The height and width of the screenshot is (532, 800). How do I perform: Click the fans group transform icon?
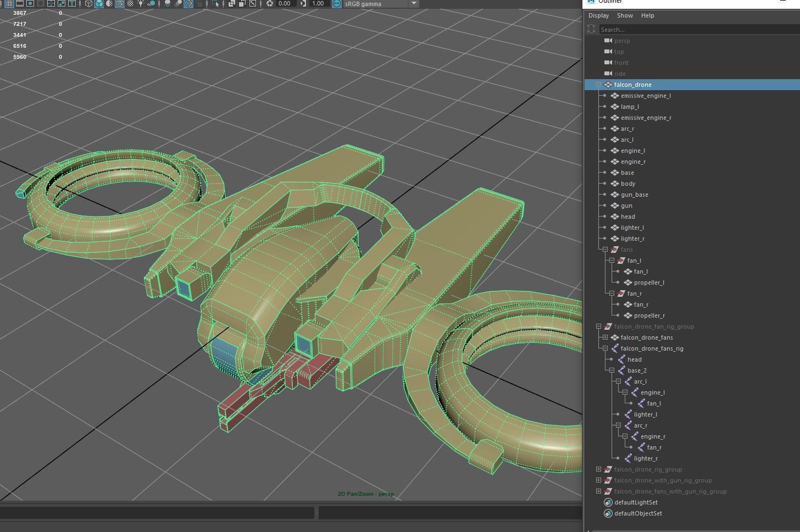615,250
